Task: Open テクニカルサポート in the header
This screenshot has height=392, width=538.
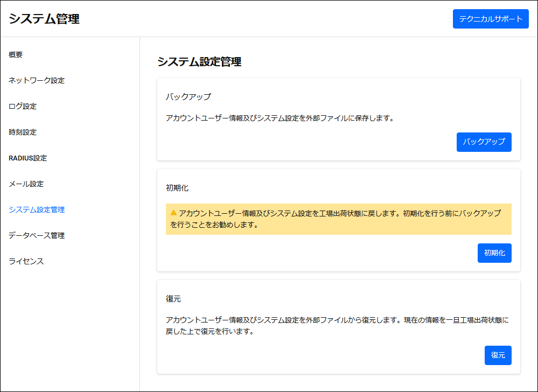Action: [x=491, y=19]
